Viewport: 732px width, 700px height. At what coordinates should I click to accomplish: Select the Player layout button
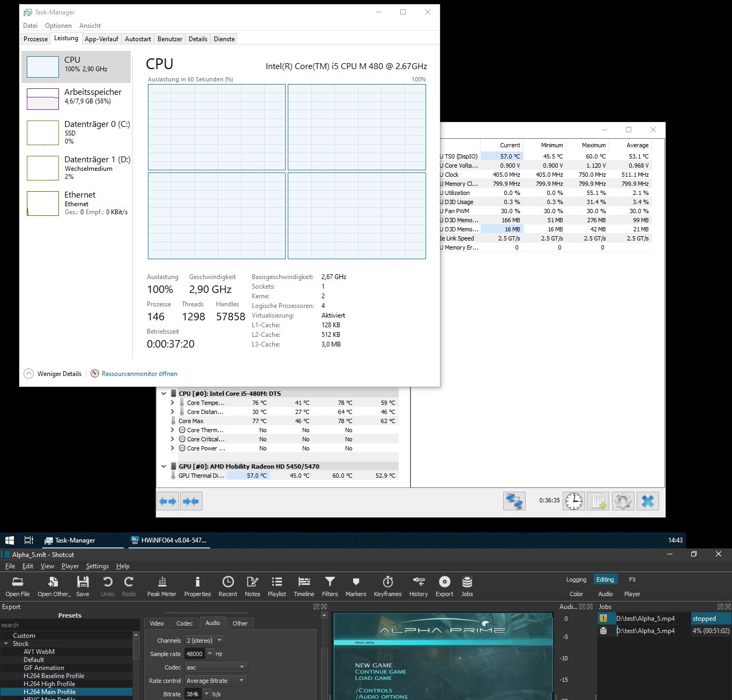tap(632, 594)
